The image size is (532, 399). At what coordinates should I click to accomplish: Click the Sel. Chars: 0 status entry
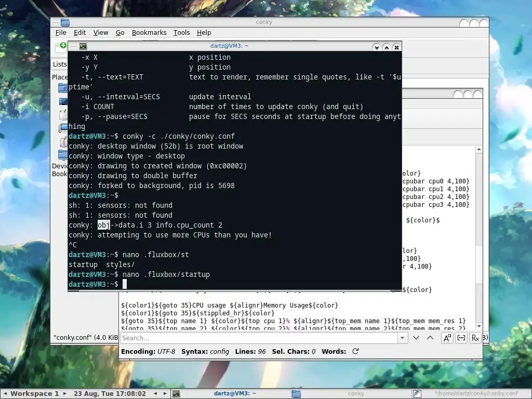tap(294, 352)
